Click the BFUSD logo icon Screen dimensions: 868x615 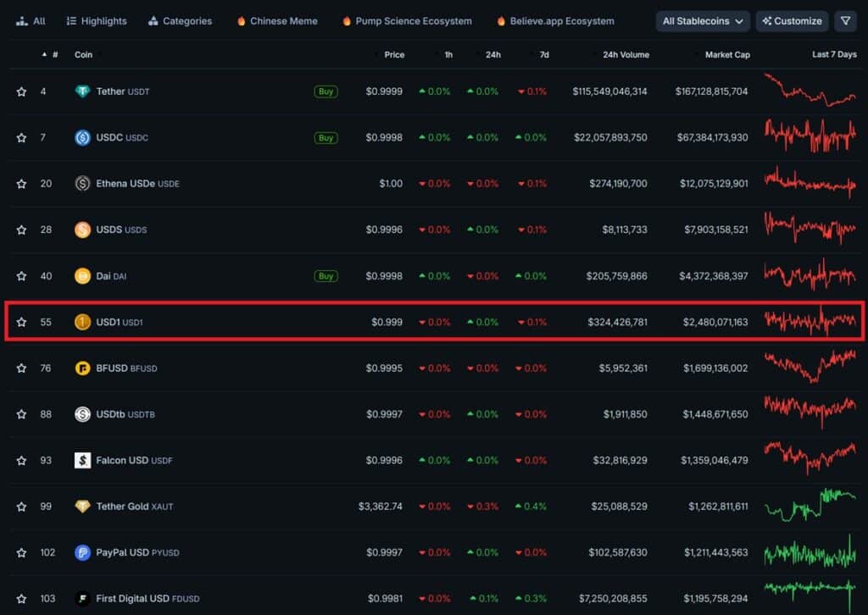point(82,368)
